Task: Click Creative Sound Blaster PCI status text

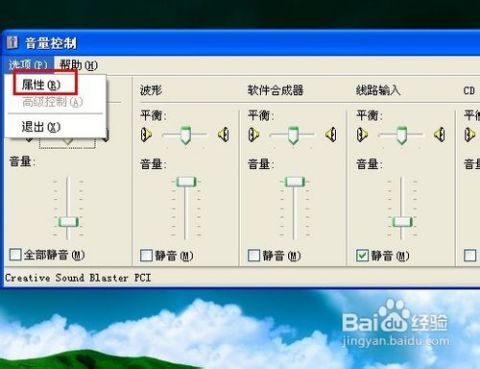Action: pyautogui.click(x=78, y=278)
